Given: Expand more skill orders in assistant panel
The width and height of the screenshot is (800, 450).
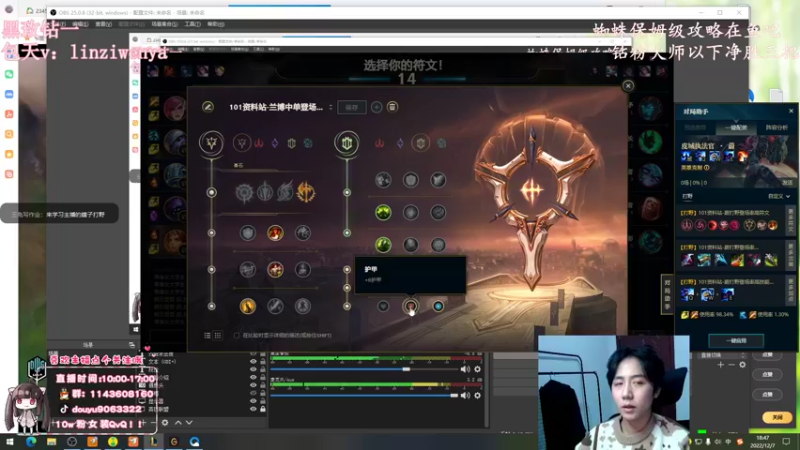Looking at the screenshot, I should (x=791, y=291).
